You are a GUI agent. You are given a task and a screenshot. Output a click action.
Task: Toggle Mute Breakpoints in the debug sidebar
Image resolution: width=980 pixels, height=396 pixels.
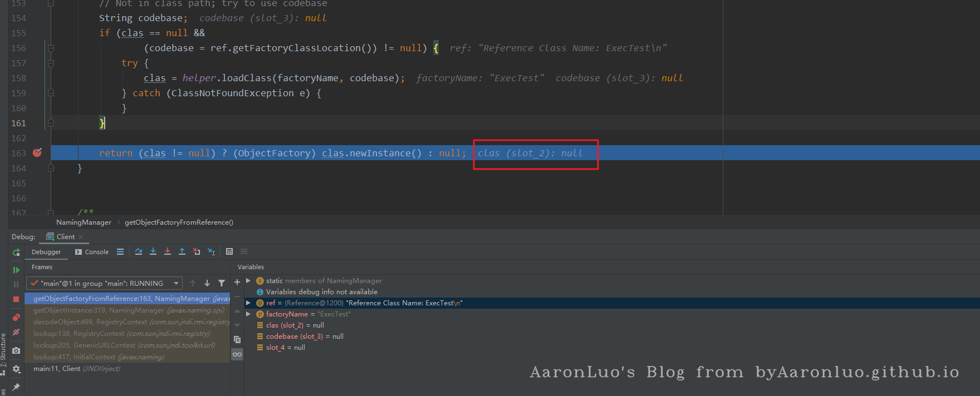click(x=16, y=332)
